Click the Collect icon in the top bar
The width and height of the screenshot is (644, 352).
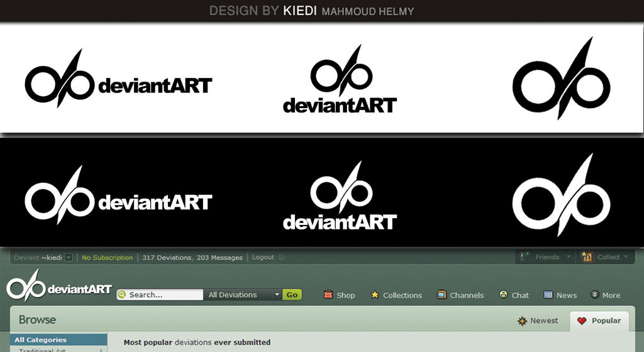[587, 257]
